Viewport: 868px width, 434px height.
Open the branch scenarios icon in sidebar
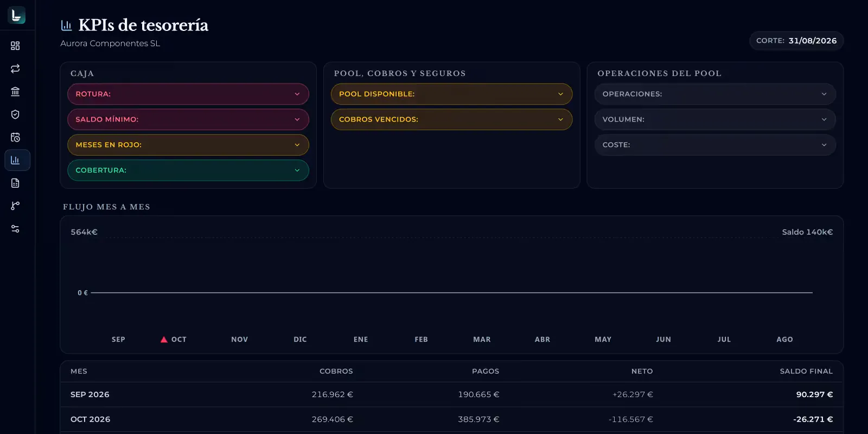15,206
